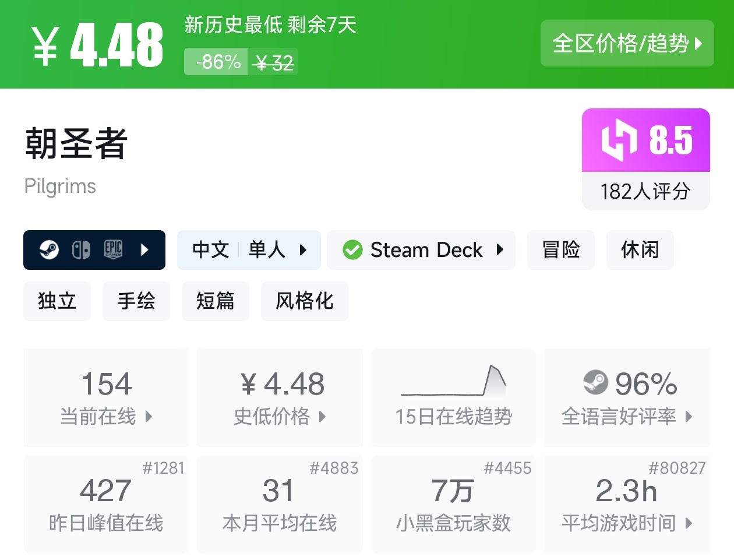Open the 当前在线 current players details
The image size is (734, 560).
pyautogui.click(x=106, y=416)
